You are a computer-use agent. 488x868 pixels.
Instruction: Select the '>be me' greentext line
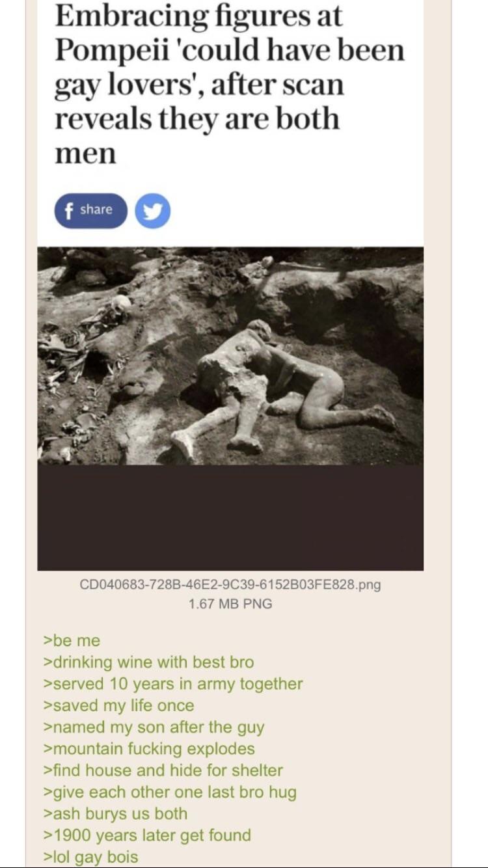[x=72, y=641]
